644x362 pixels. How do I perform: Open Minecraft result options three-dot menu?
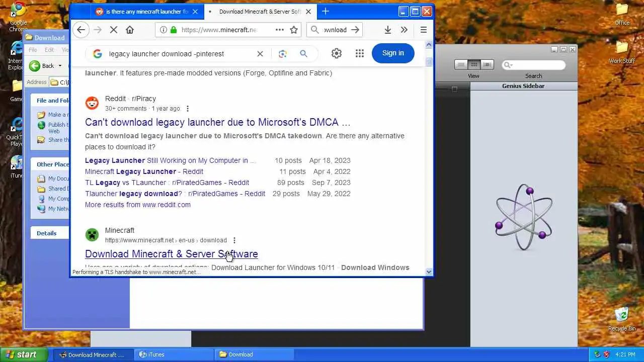pos(234,240)
